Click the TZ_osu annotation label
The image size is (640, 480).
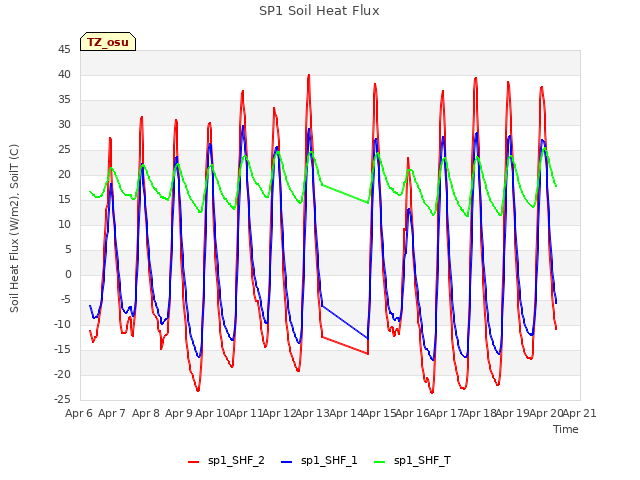click(x=108, y=42)
